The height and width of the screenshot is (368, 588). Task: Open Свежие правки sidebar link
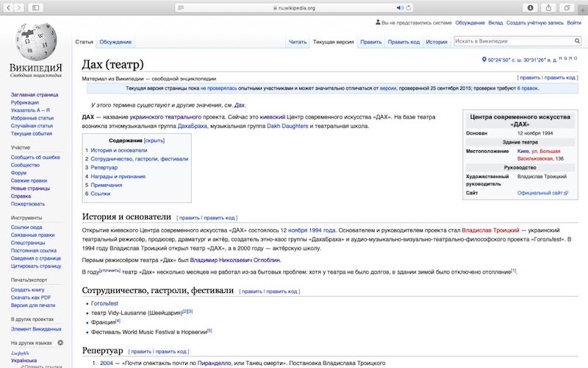(x=29, y=180)
